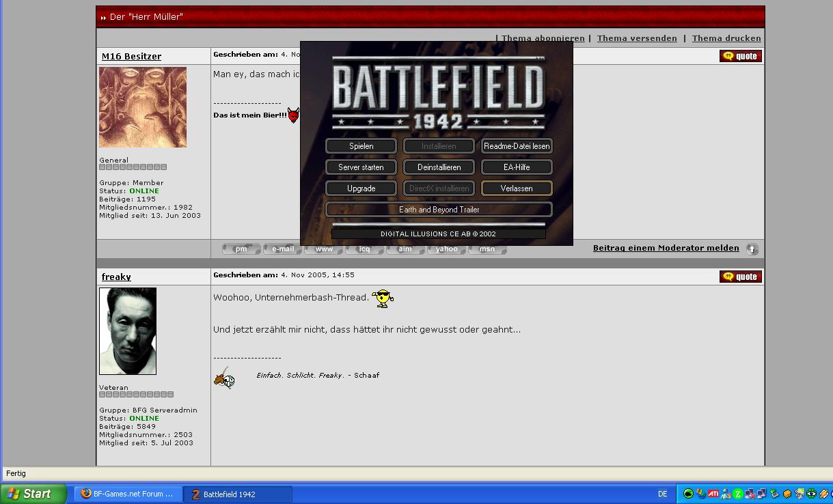This screenshot has width=833, height=504.
Task: Click the scroll-to-top arrow icon
Action: tap(752, 249)
